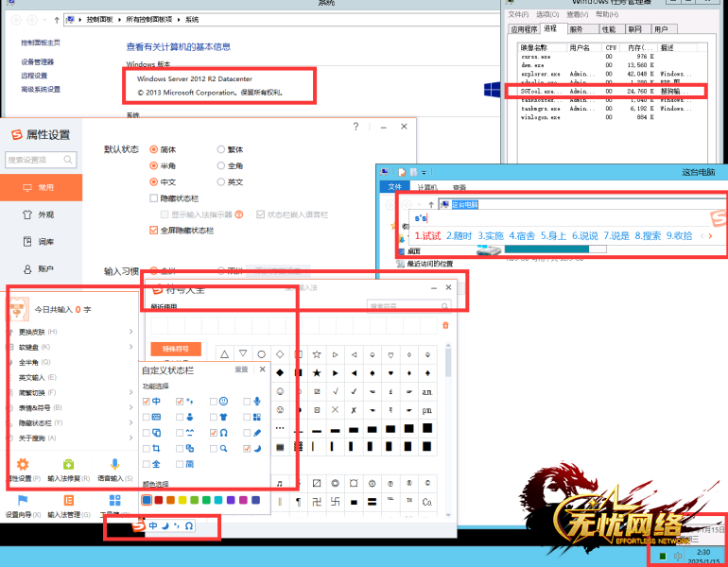Screen dimensions: 728x567
Task: Open 输入法管理 orange list icon
Action: pos(69,500)
